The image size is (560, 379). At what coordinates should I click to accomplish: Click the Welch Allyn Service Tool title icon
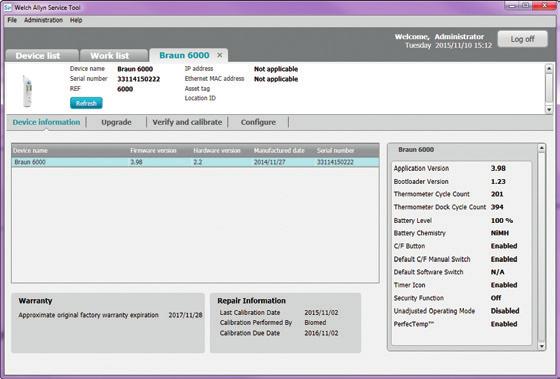pyautogui.click(x=8, y=7)
